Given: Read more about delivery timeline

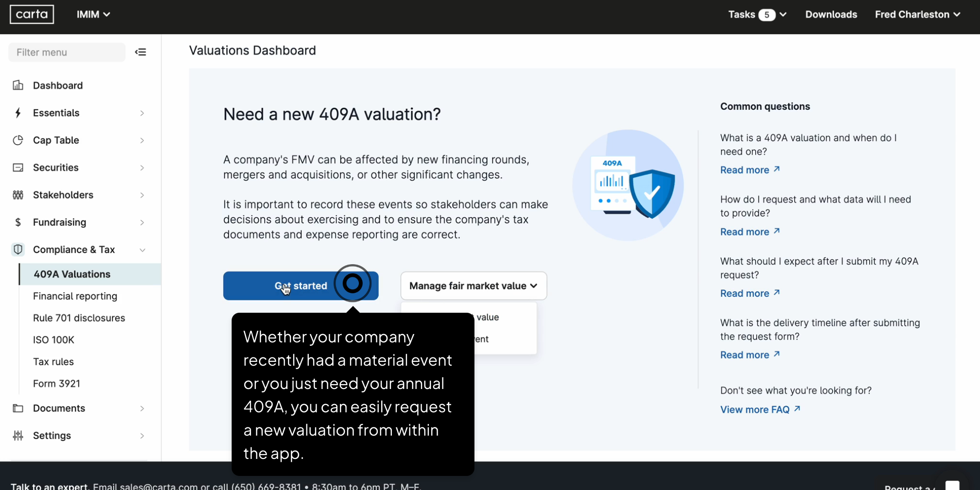Looking at the screenshot, I should tap(750, 355).
